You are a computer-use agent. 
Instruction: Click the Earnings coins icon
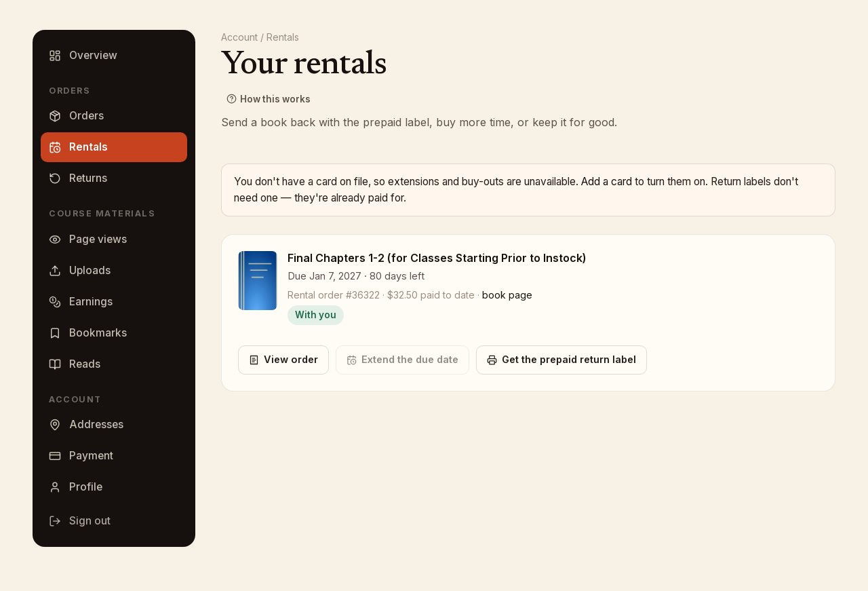[x=55, y=302]
